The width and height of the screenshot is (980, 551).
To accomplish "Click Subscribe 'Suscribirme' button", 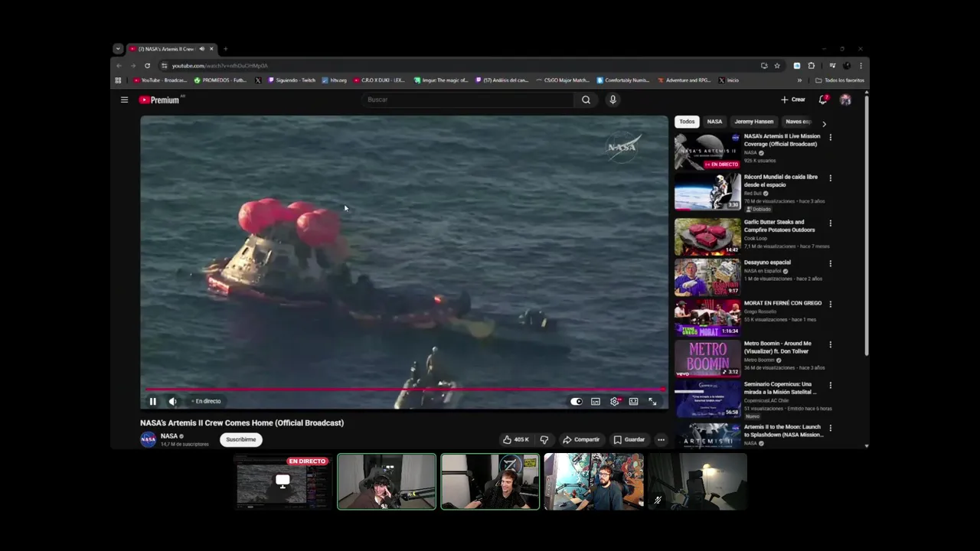I will click(x=241, y=439).
